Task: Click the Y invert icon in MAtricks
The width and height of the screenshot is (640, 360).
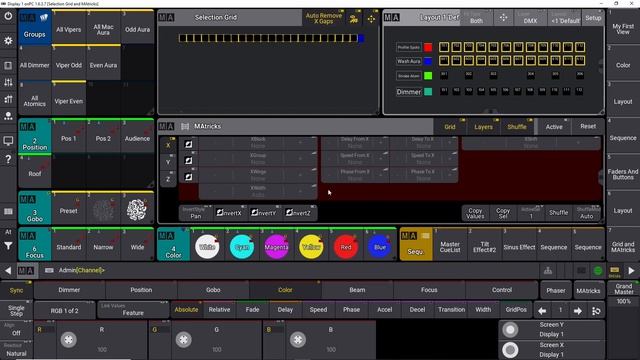Action: tap(188, 160)
